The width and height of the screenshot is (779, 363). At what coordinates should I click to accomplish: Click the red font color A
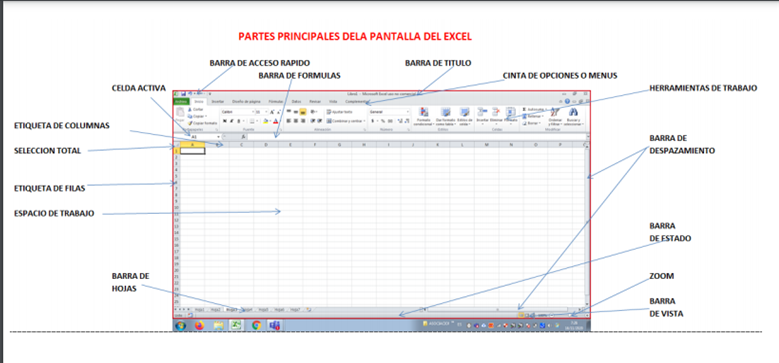275,121
